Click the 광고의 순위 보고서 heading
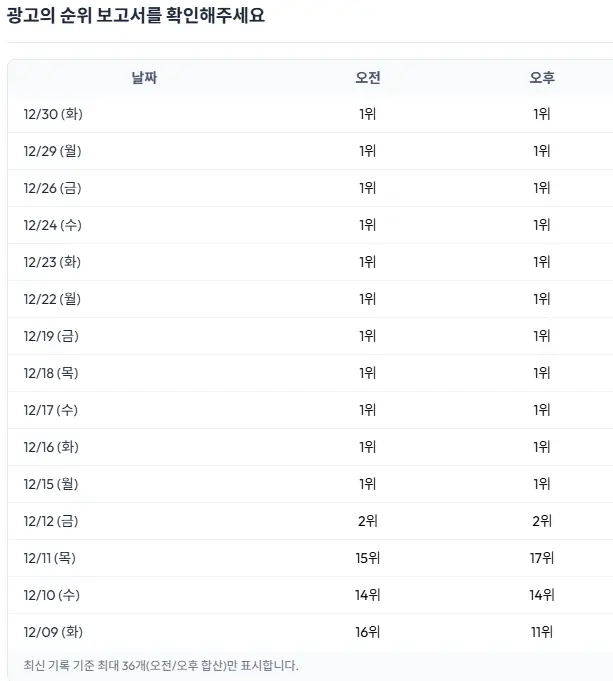Screen dimensions: 613x681 (136, 16)
